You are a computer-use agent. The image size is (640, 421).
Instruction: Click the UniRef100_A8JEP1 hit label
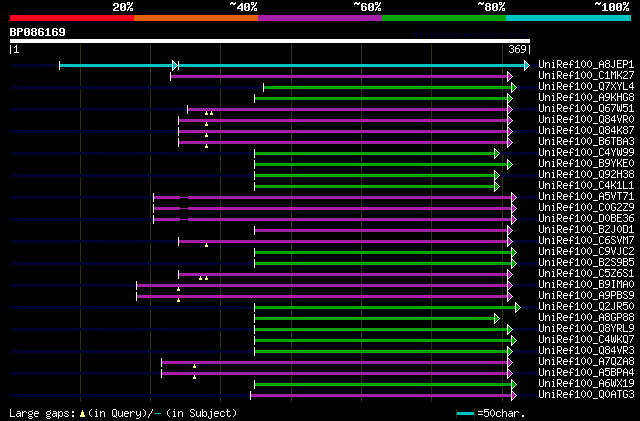(586, 65)
